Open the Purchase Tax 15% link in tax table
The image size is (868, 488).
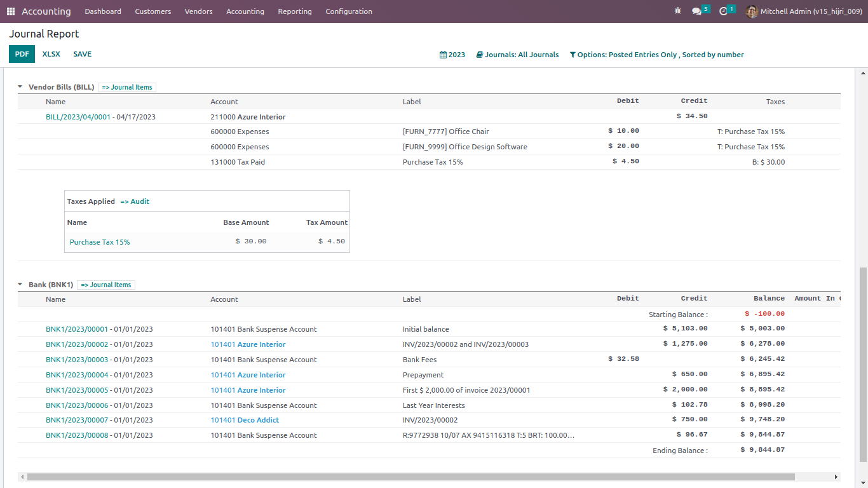pos(100,242)
